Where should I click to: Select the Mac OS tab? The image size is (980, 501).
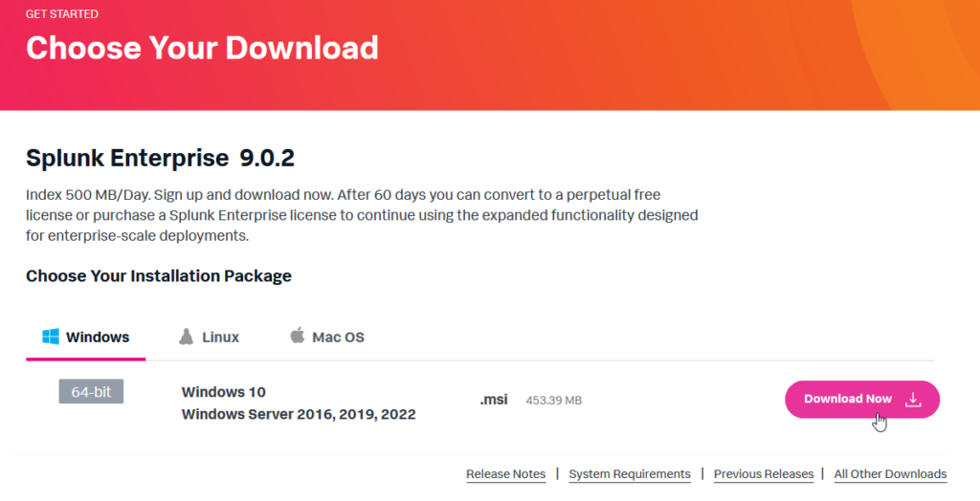(x=338, y=338)
